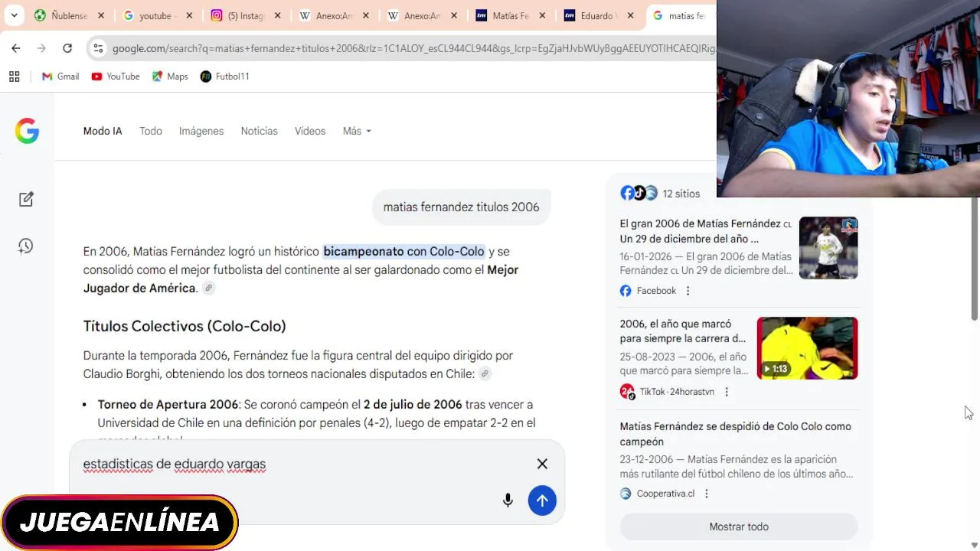The image size is (980, 551).
Task: Open El gran 2006 de Matías Fernández result
Action: pyautogui.click(x=705, y=231)
